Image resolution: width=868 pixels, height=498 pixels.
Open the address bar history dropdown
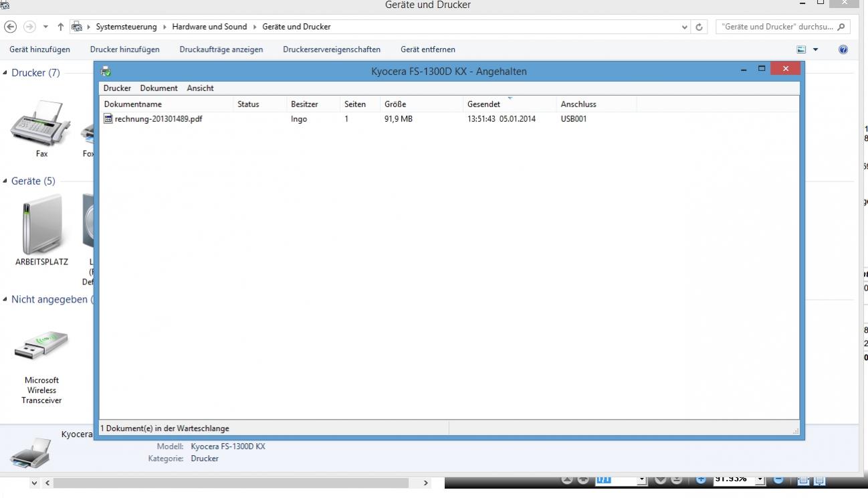[x=685, y=27]
